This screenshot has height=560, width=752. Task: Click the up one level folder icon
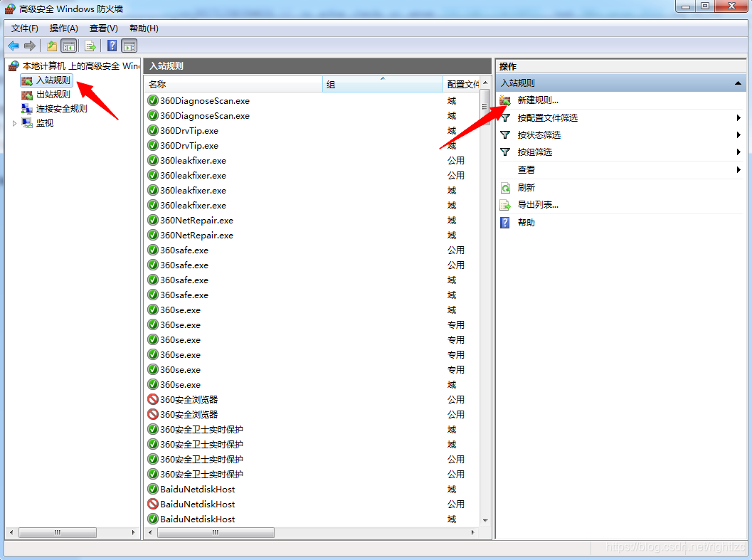pyautogui.click(x=52, y=46)
